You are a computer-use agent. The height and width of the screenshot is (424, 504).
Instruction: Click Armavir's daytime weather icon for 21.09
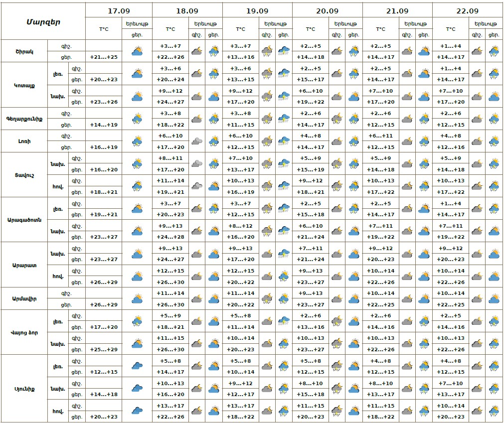tap(424, 298)
